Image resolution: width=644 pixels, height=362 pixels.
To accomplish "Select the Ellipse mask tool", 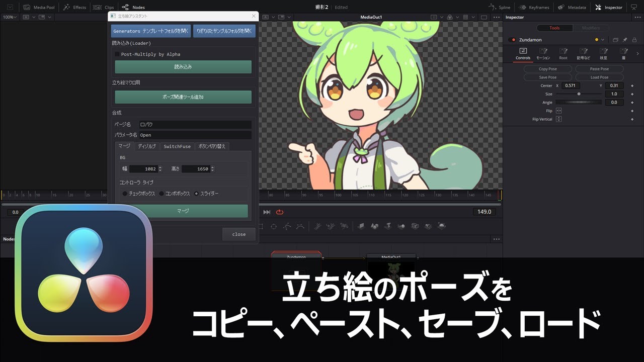I will click(x=274, y=226).
